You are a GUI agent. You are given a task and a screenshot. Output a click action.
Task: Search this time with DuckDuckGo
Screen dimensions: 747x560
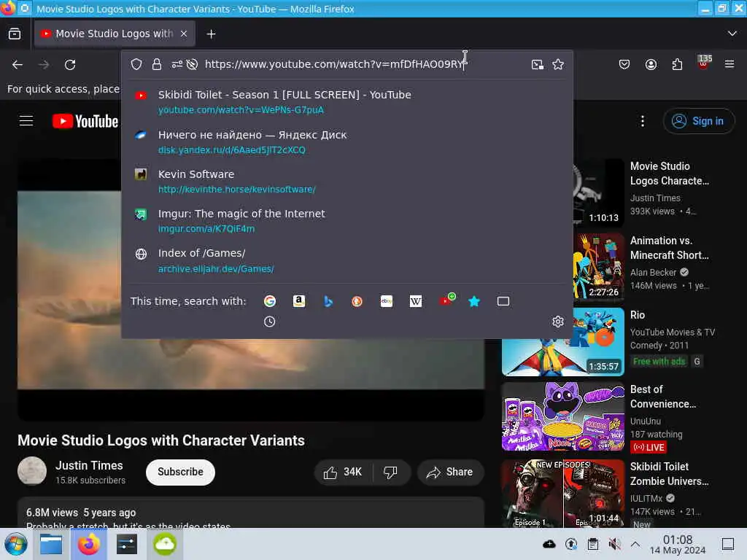pos(357,301)
